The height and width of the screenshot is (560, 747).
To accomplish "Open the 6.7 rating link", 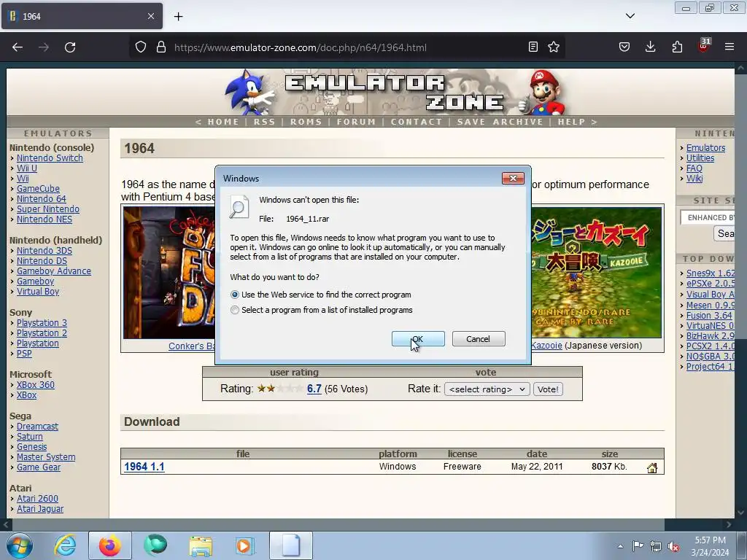I will (x=314, y=389).
